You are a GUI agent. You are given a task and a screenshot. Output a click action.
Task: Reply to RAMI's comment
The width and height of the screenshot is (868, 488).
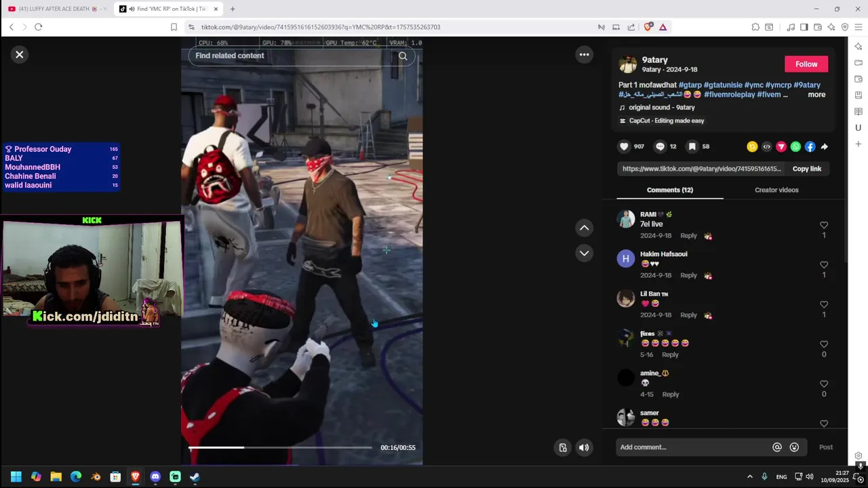click(x=688, y=236)
